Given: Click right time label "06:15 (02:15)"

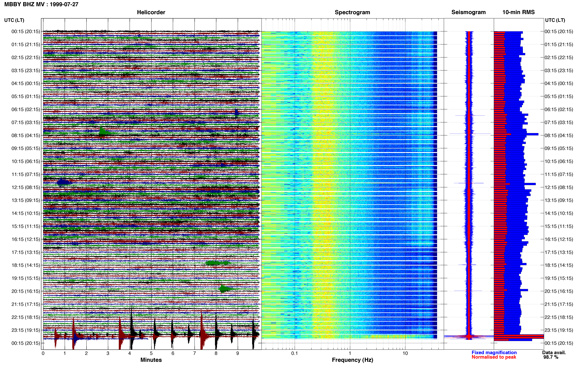Looking at the screenshot, I should click(559, 109).
